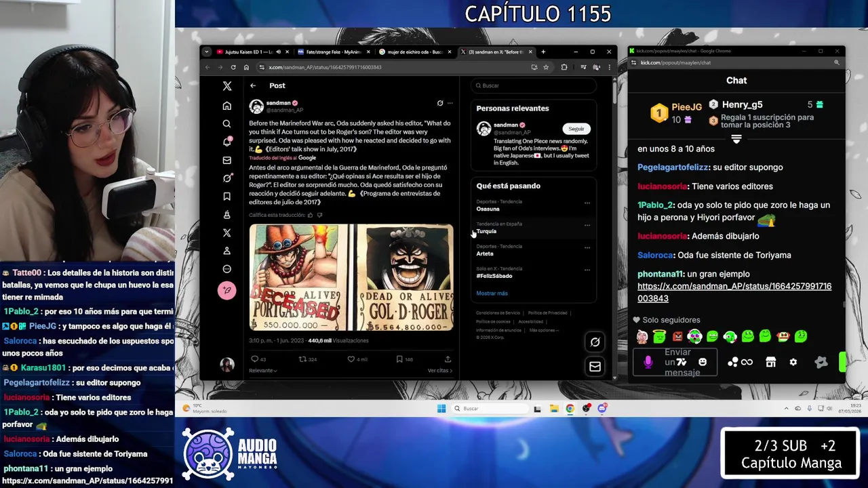
Task: Open Bookmarks icon in X sidebar
Action: tap(227, 197)
